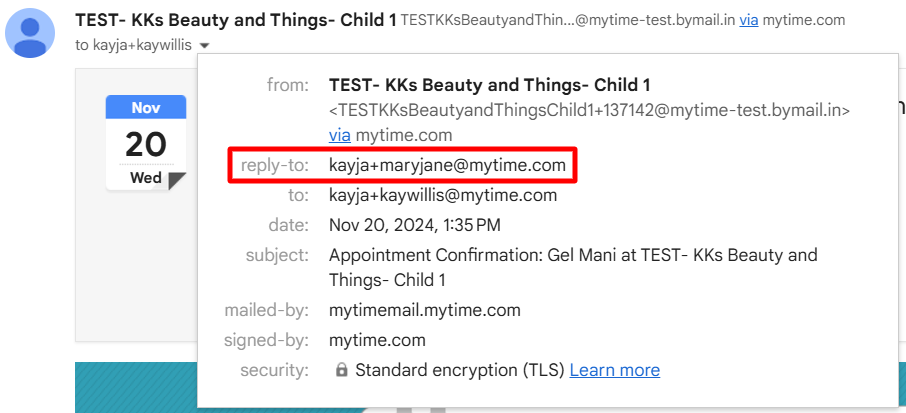Collapse the email details dropdown arrow
Viewport: 906px width, 413px height.
[x=205, y=46]
